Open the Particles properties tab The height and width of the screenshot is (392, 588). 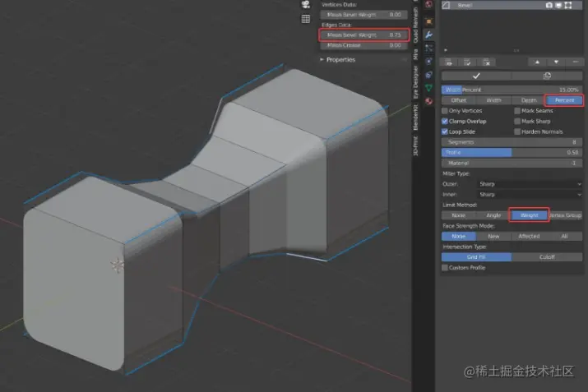[x=429, y=48]
